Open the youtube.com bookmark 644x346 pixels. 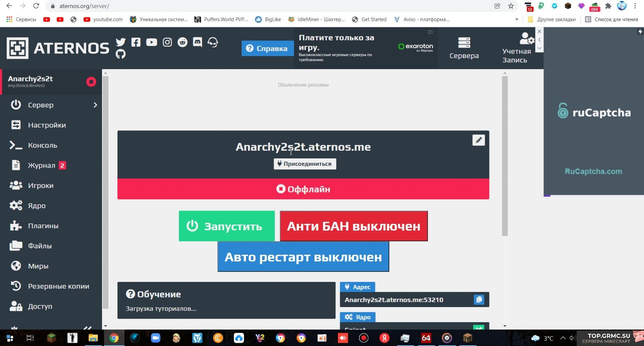[103, 19]
